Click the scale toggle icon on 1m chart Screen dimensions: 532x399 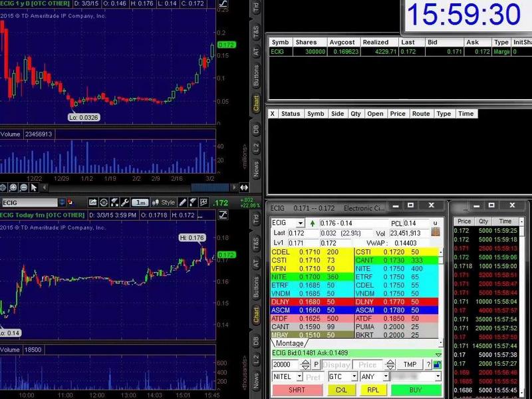223,215
